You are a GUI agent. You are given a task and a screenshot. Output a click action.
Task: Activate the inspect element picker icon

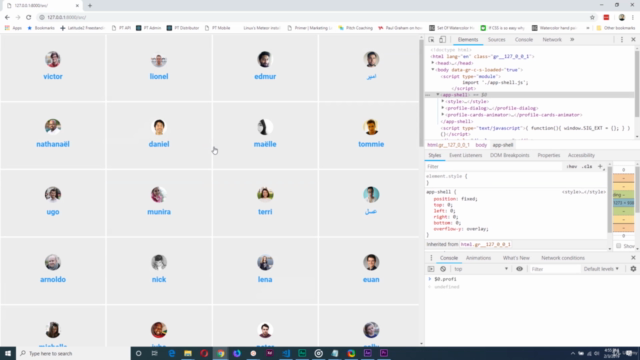pyautogui.click(x=431, y=40)
